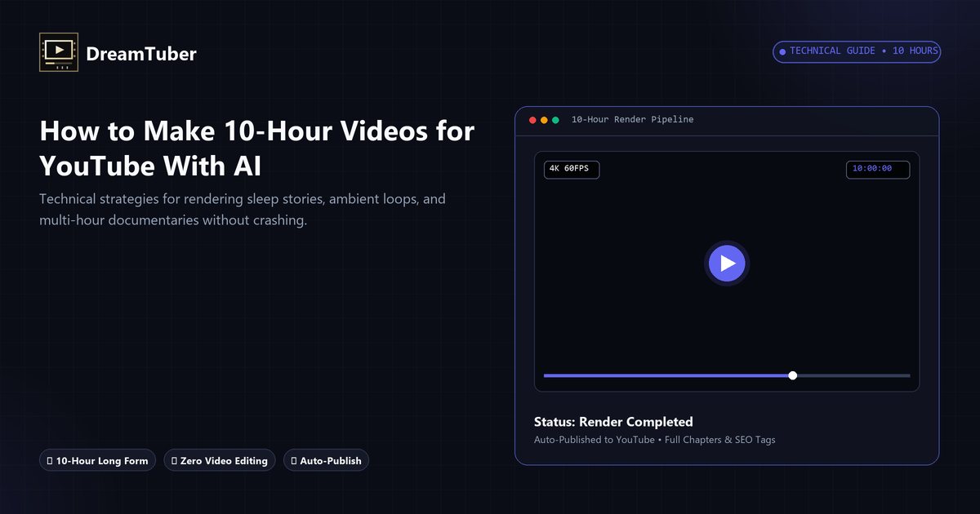Click the yellow window dot in render pipeline
Viewport: 980px width, 514px height.
545,120
